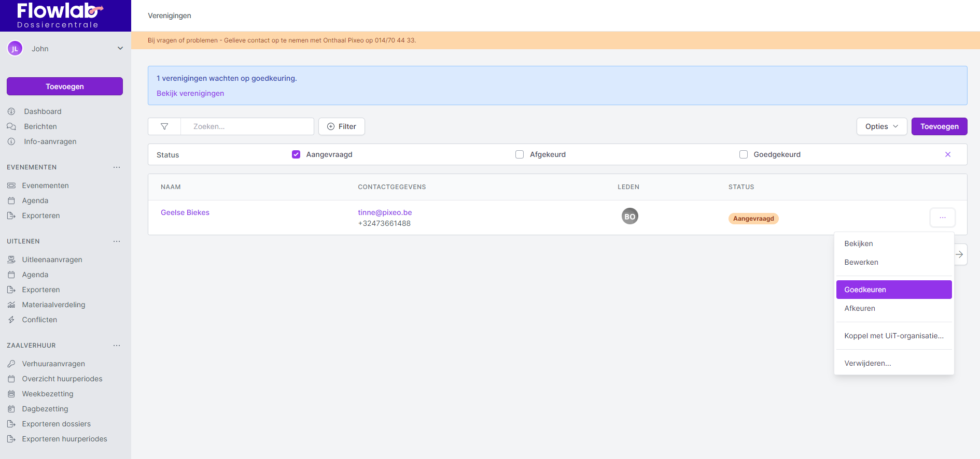The height and width of the screenshot is (459, 980).
Task: Enable the Afgekeurd status checkbox
Action: 520,154
